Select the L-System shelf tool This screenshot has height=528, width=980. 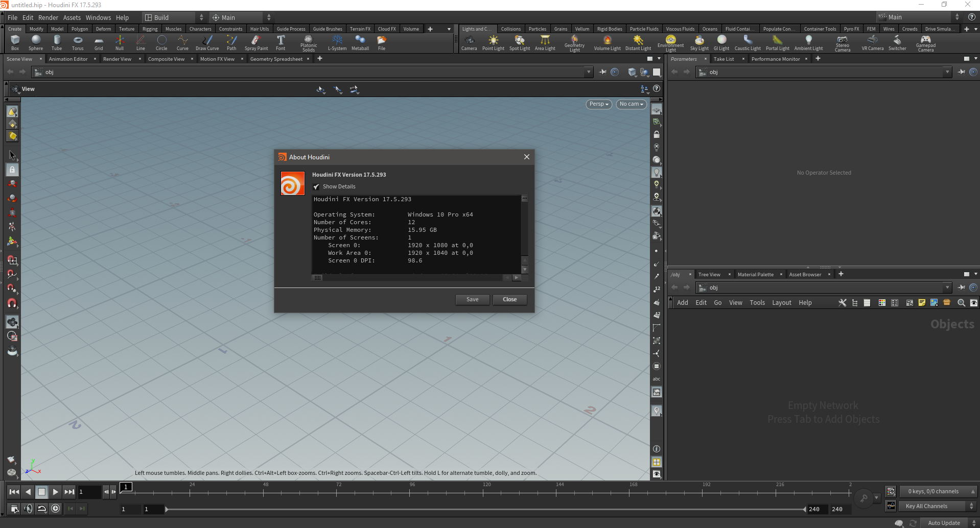click(337, 42)
